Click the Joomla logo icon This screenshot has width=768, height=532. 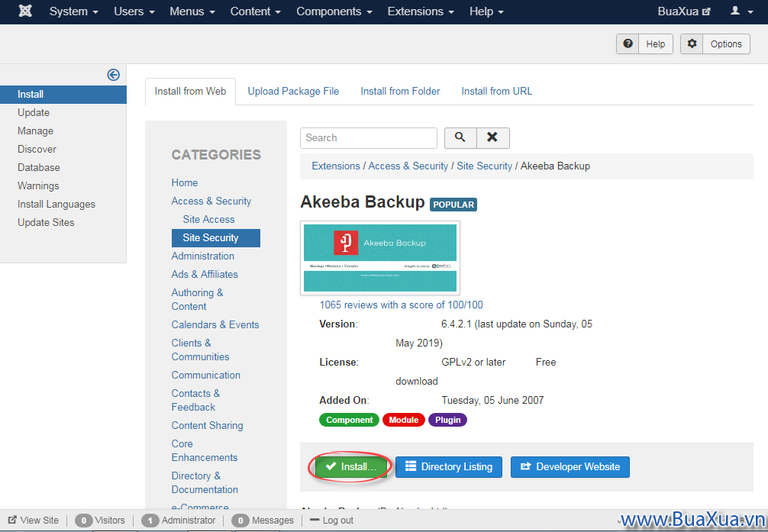pyautogui.click(x=25, y=11)
